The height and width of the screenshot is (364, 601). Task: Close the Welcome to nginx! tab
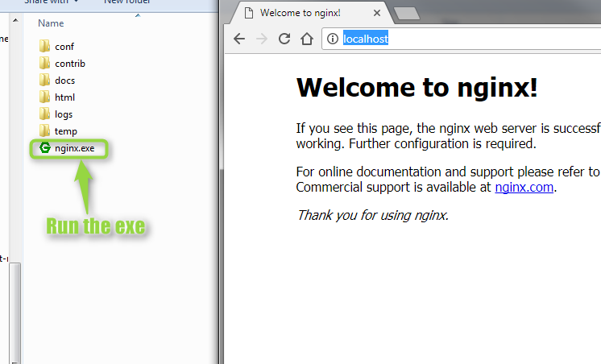point(377,13)
